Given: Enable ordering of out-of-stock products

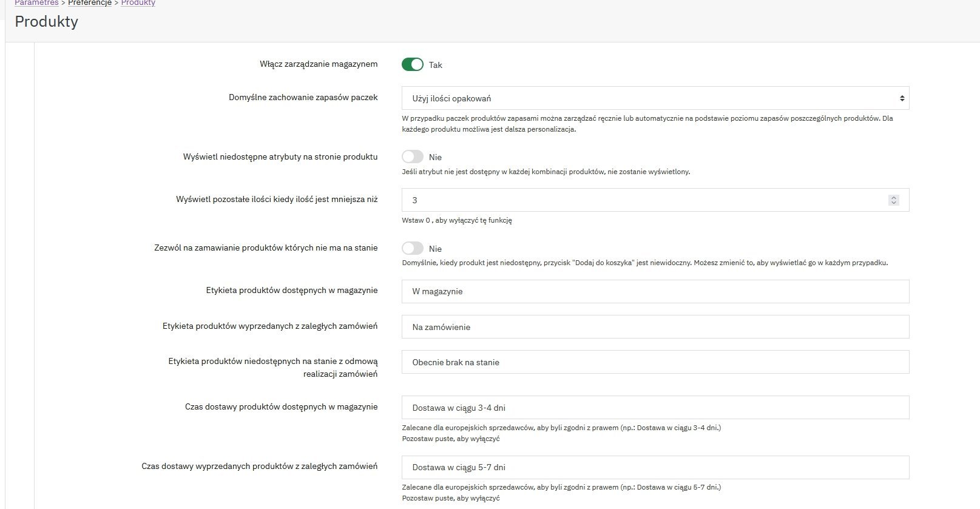Looking at the screenshot, I should pyautogui.click(x=412, y=248).
